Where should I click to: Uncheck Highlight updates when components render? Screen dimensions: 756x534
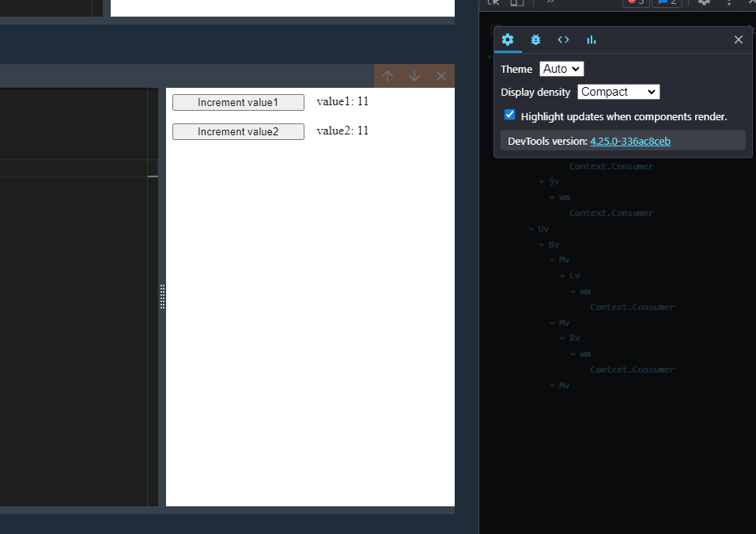pos(510,115)
